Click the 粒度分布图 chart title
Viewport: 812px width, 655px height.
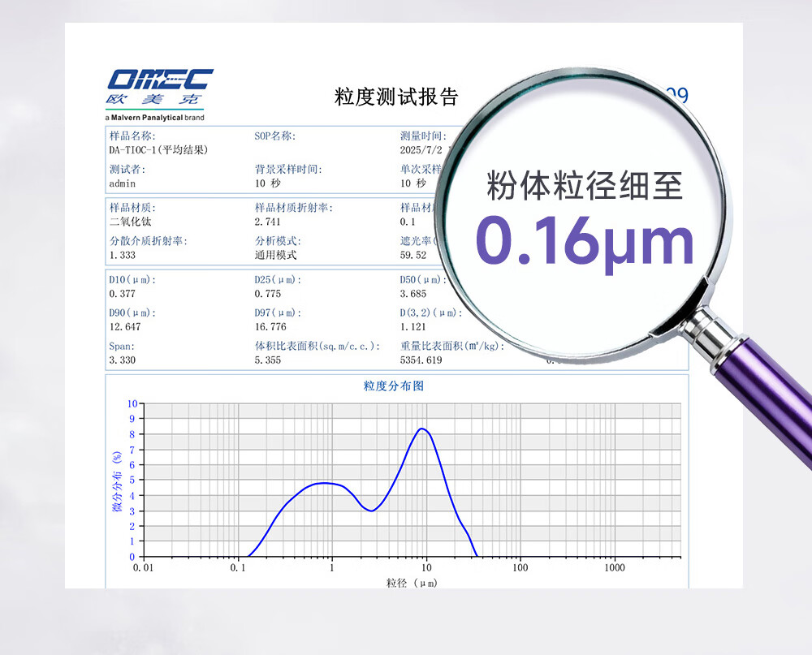394,386
